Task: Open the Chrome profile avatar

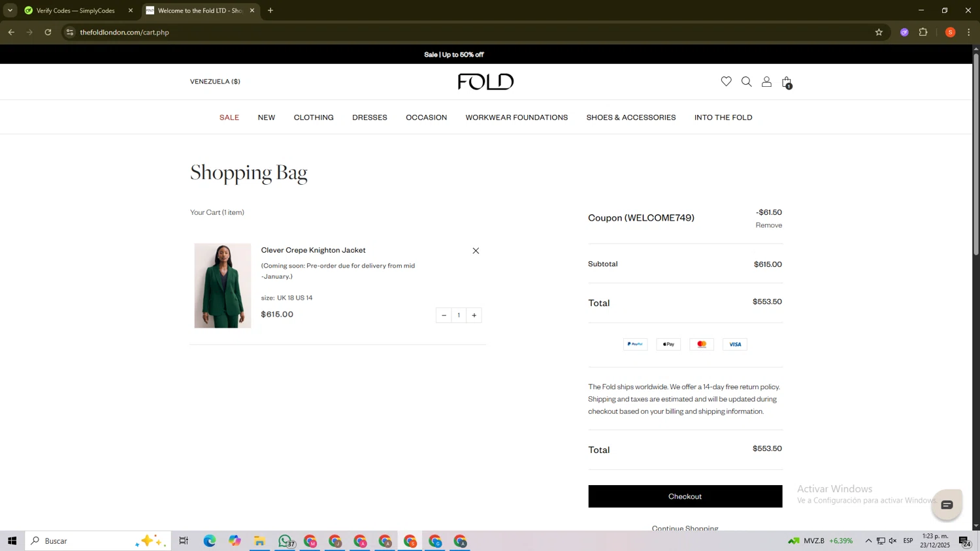Action: click(950, 32)
